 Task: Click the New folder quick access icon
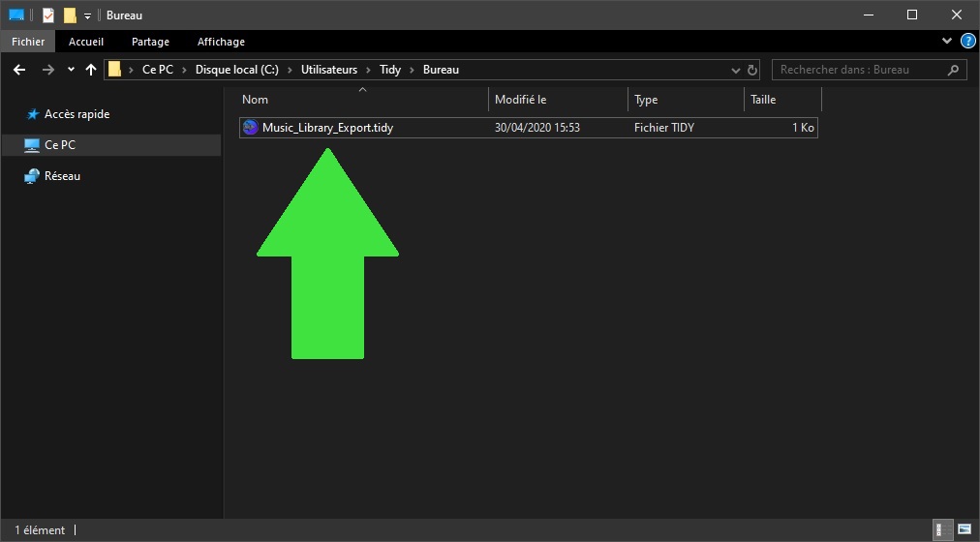[x=70, y=15]
